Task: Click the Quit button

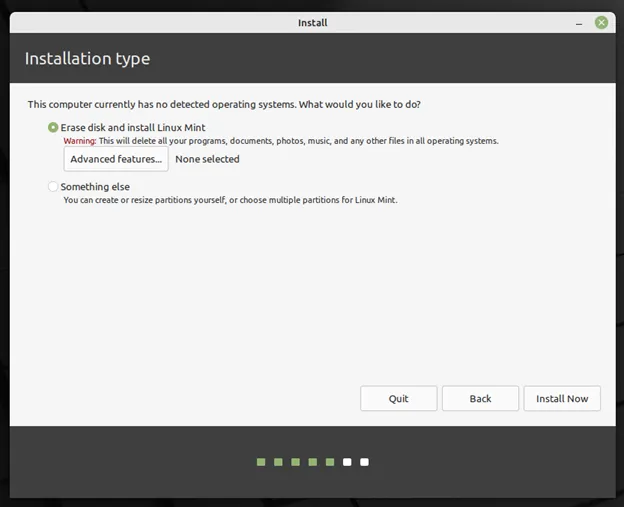Action: point(398,398)
